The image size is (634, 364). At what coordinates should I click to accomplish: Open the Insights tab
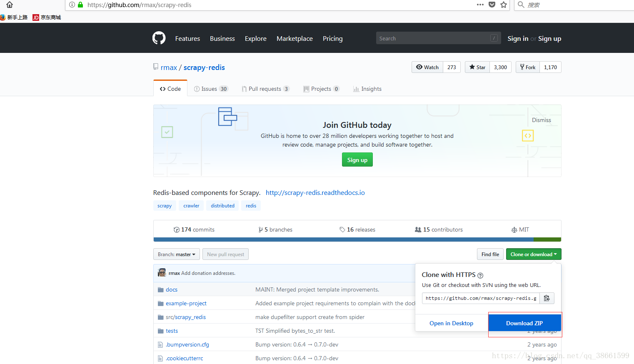[367, 89]
